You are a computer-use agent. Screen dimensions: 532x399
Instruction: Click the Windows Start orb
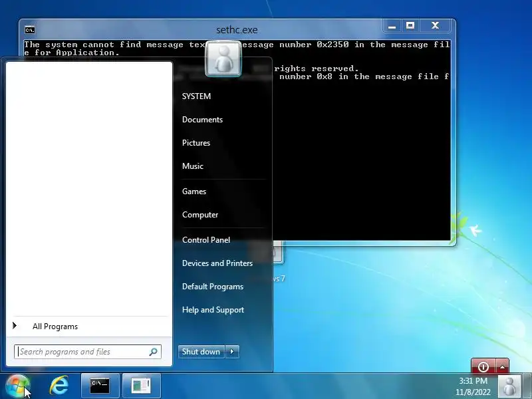point(18,386)
